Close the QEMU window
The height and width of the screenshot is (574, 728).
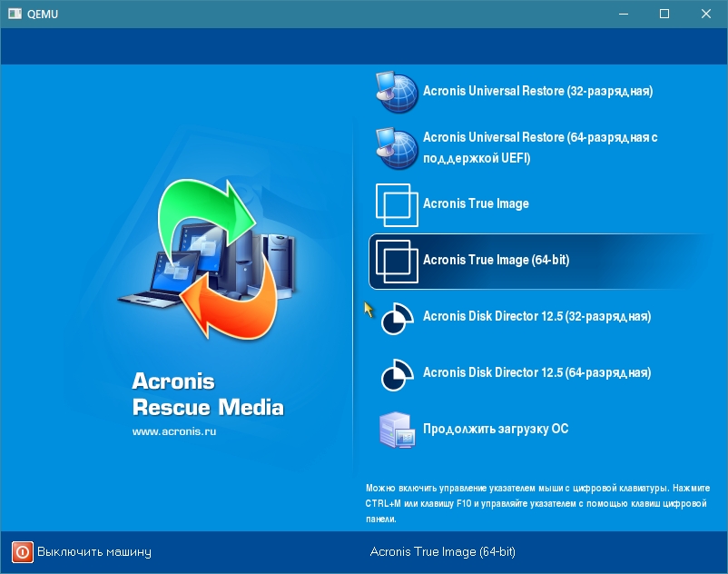705,14
